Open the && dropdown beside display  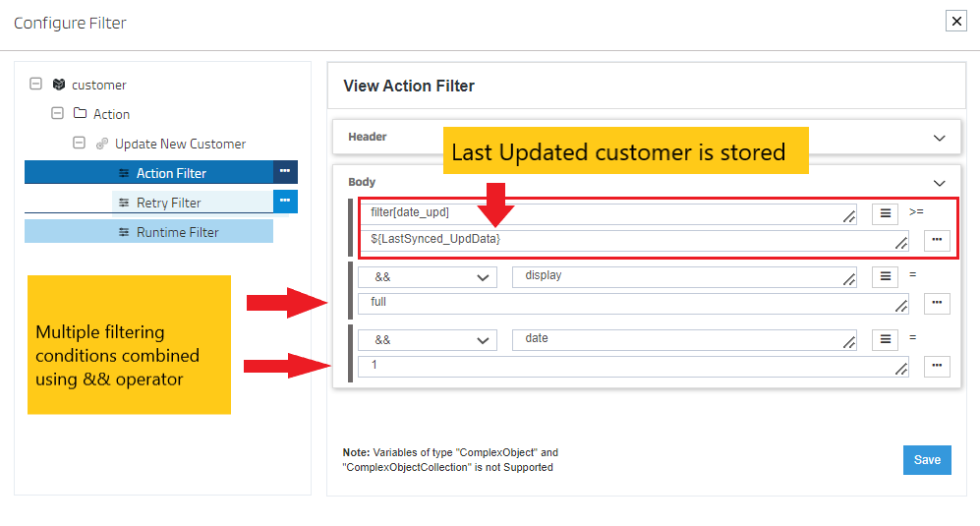point(428,277)
